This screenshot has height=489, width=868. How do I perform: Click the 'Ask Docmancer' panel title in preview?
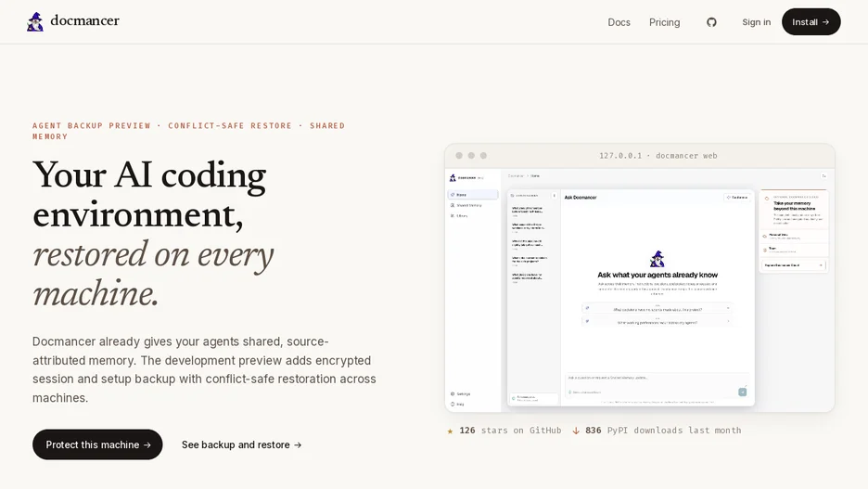pyautogui.click(x=581, y=197)
